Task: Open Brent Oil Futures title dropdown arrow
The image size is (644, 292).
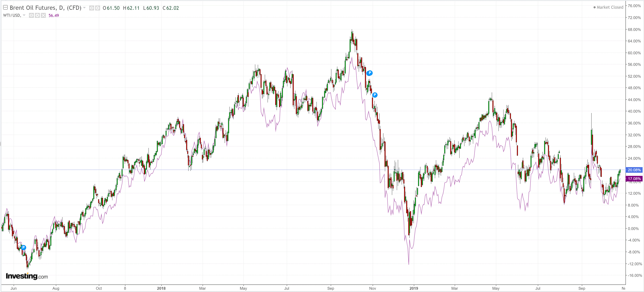Action: (x=85, y=8)
